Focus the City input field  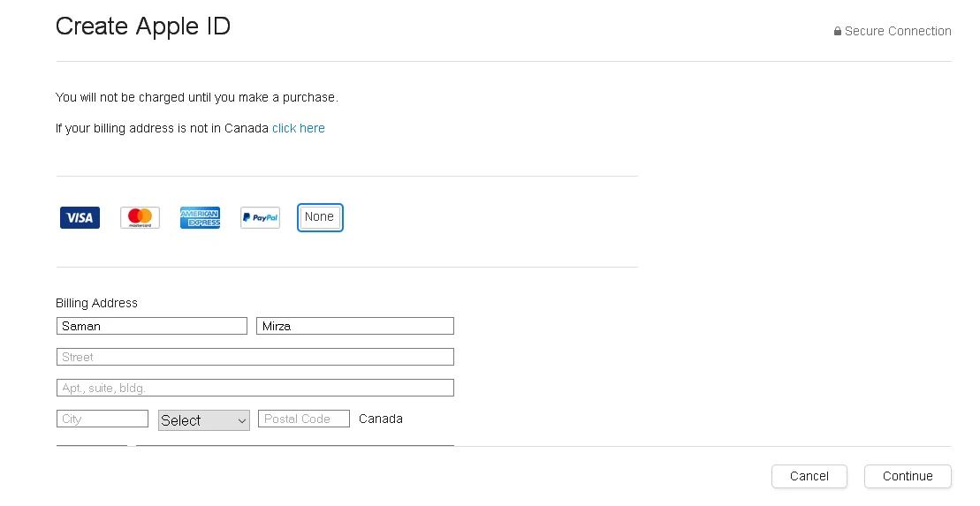pos(103,419)
